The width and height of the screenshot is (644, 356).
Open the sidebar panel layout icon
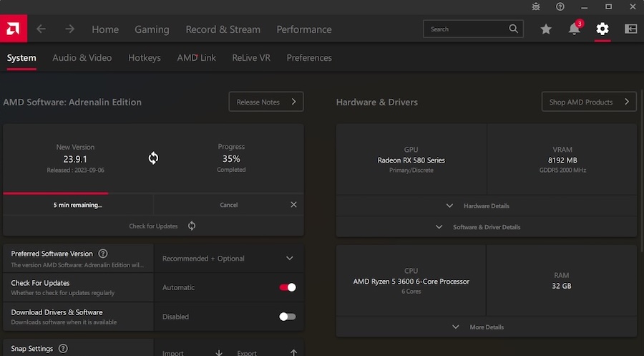pyautogui.click(x=630, y=29)
